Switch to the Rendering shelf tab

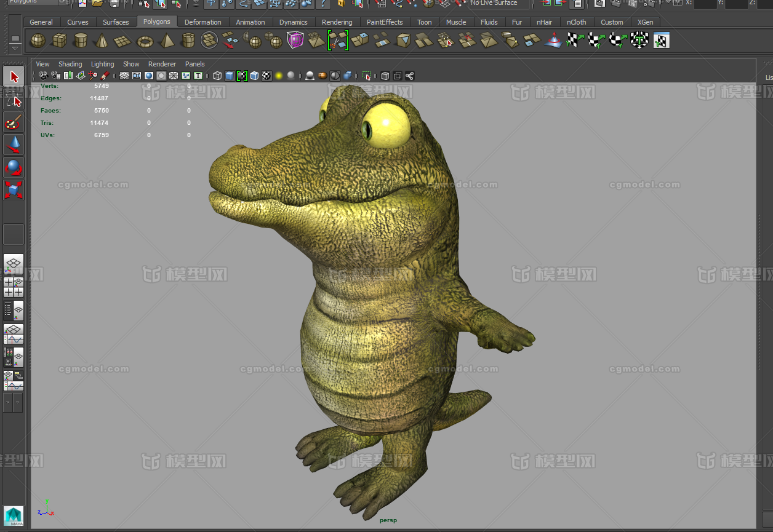[x=337, y=22]
